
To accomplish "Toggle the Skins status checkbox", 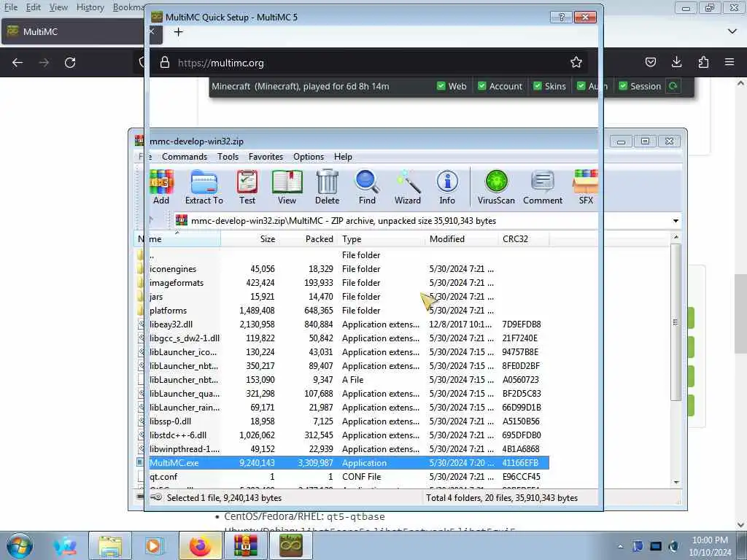I will click(x=538, y=86).
